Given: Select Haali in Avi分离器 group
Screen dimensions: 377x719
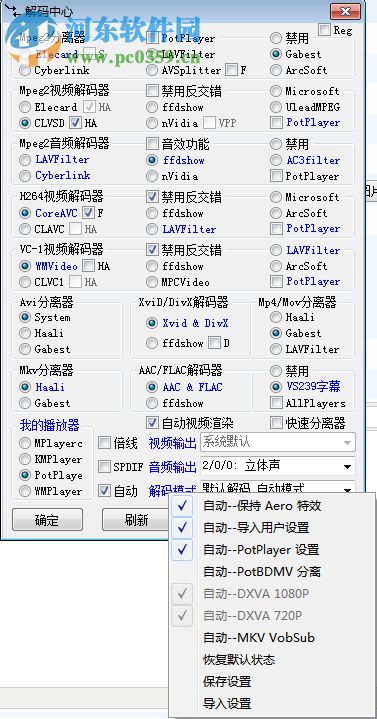Looking at the screenshot, I should (x=24, y=333).
